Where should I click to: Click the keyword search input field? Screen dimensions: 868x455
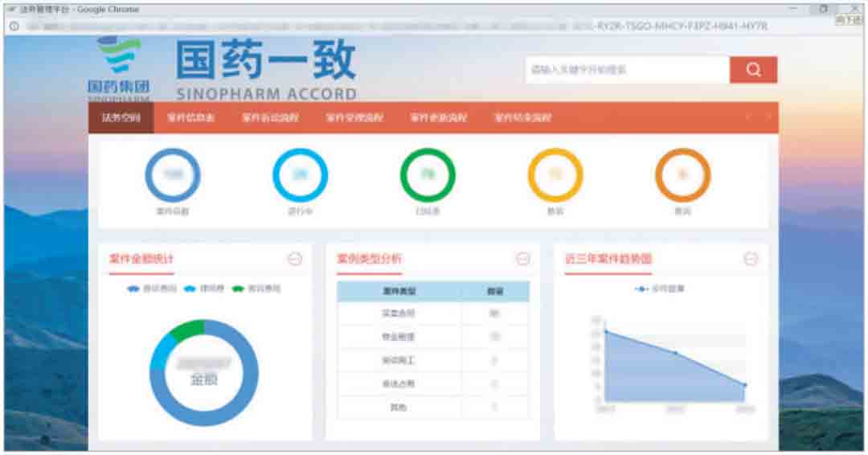627,70
